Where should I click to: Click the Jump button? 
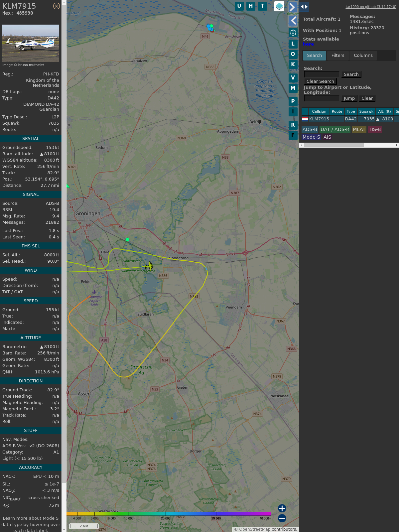click(x=349, y=98)
